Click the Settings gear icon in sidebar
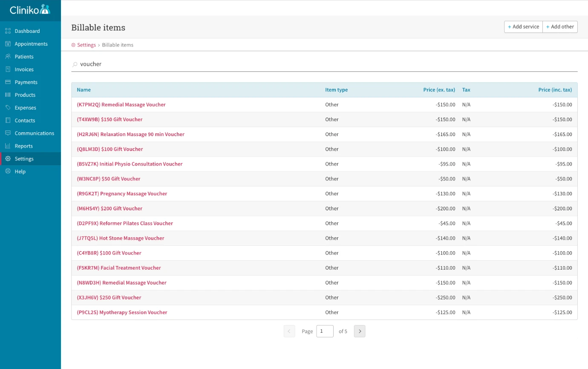Viewport: 588px width, 369px height. pyautogui.click(x=8, y=159)
